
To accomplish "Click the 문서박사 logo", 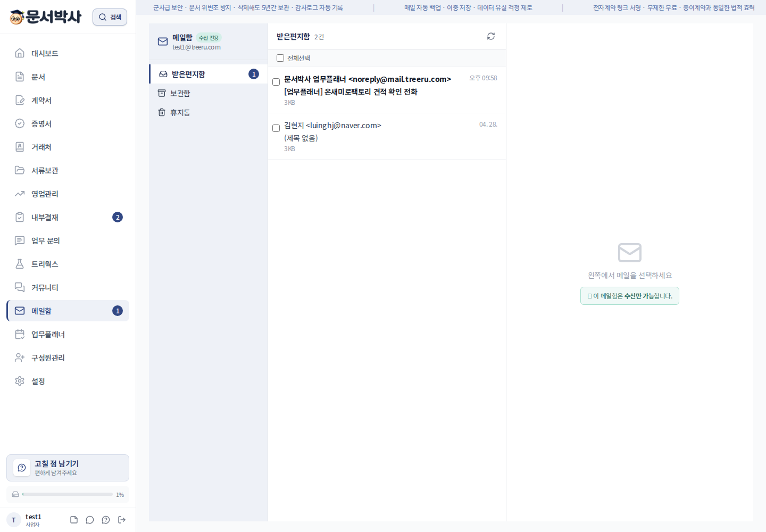I will click(46, 17).
